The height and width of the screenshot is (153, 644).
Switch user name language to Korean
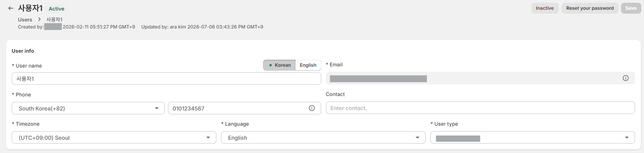(x=279, y=65)
